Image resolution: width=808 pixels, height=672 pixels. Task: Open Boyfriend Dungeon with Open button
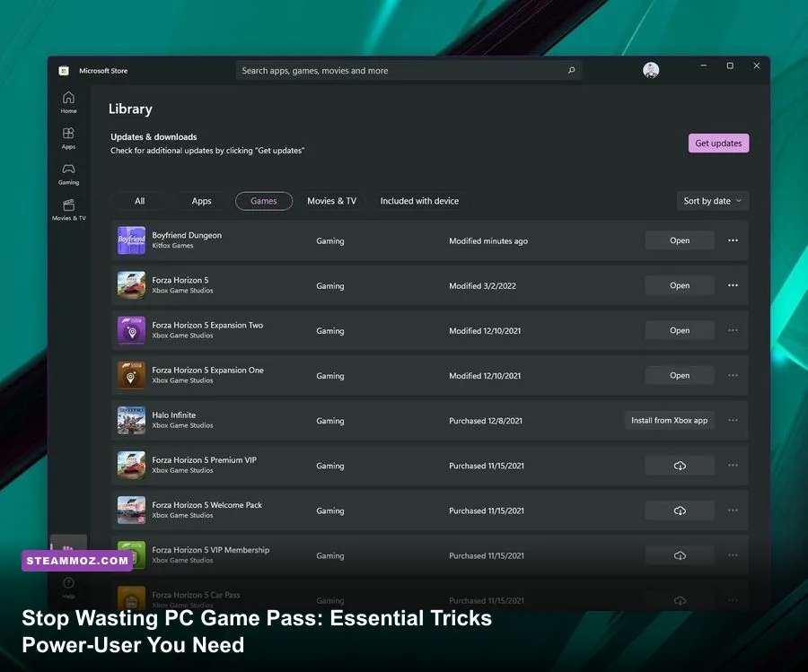[x=680, y=240]
